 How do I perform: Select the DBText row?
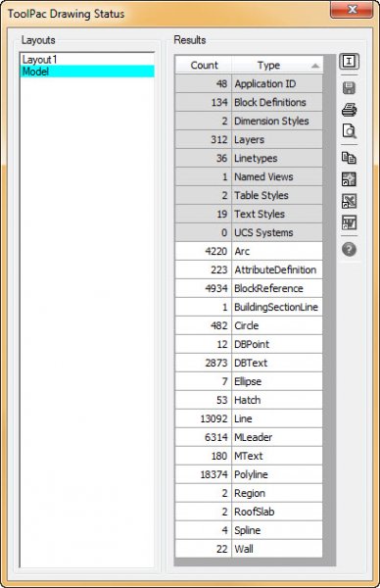(249, 363)
